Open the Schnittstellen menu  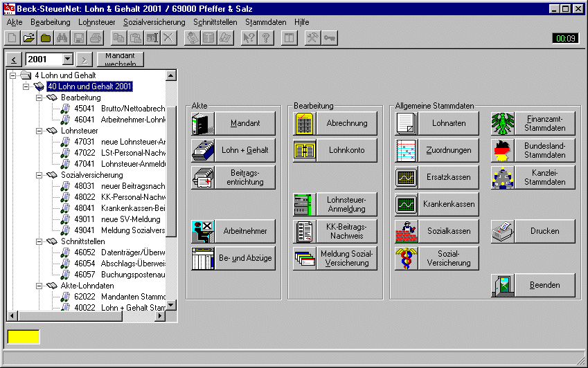tap(215, 22)
